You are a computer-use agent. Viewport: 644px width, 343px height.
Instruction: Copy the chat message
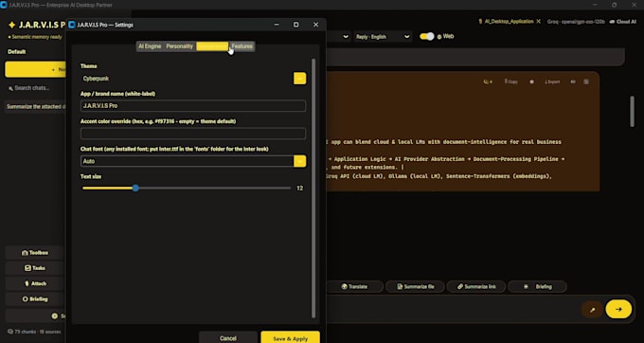[x=510, y=81]
